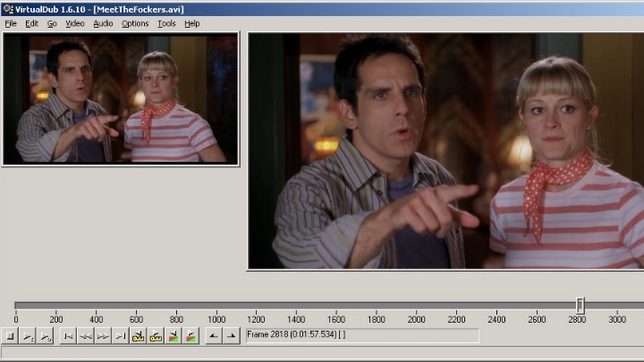Click the timeline at frame 1000
644x362 pixels.
216,306
